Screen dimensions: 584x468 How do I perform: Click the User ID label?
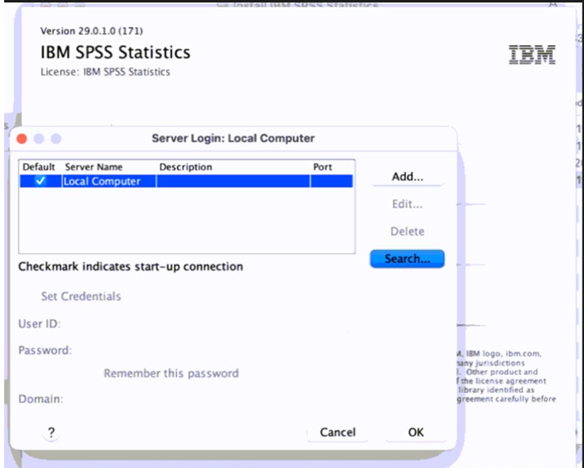pyautogui.click(x=39, y=324)
